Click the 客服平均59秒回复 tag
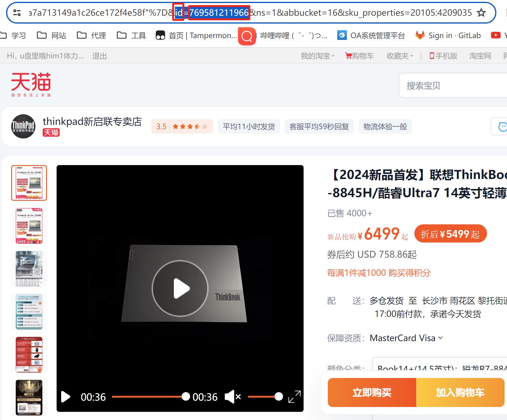This screenshot has height=420, width=507. [x=319, y=126]
